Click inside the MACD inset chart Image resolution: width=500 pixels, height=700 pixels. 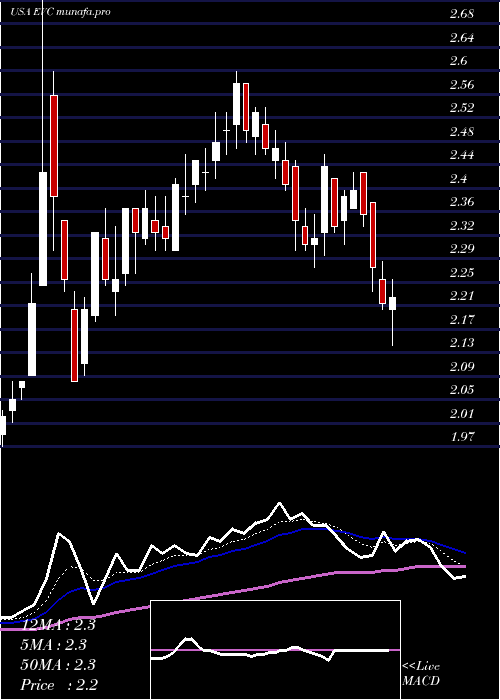tap(275, 650)
